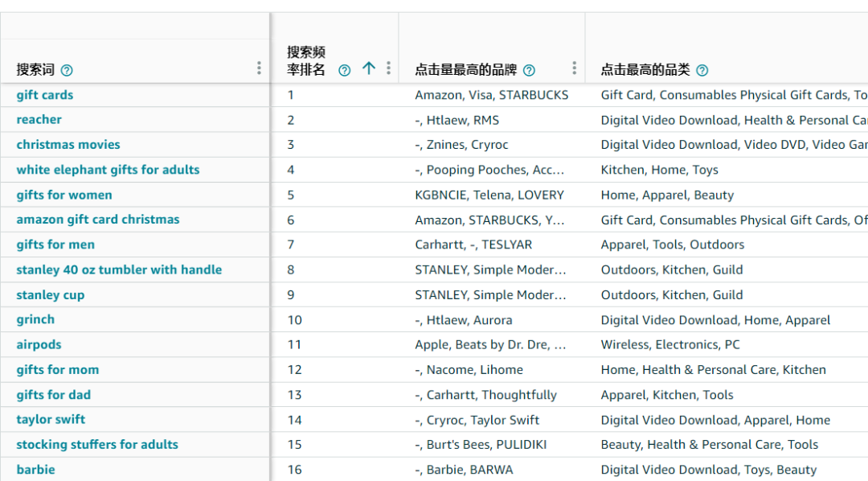Select 'stocking stuffers for adults' link
The width and height of the screenshot is (868, 481).
(97, 444)
